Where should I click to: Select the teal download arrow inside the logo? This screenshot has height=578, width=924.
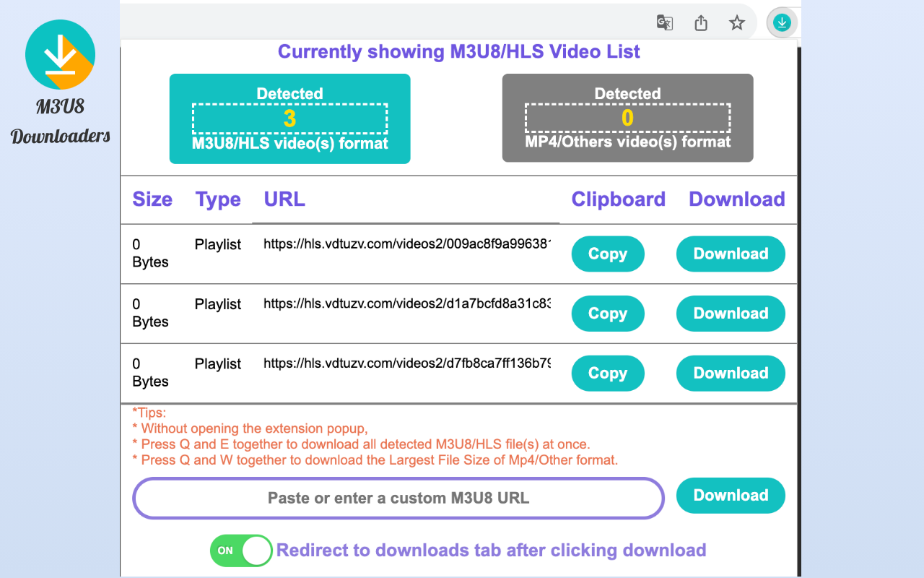tap(61, 54)
